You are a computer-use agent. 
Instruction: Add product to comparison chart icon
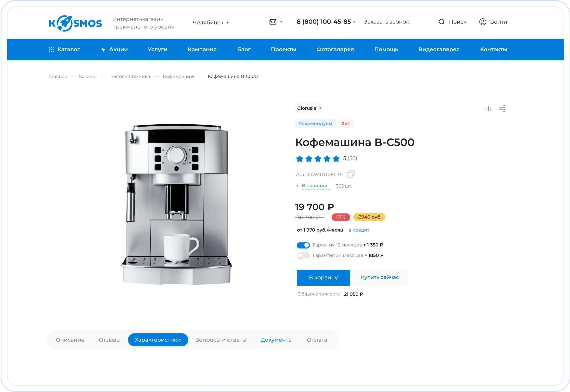[x=487, y=109]
